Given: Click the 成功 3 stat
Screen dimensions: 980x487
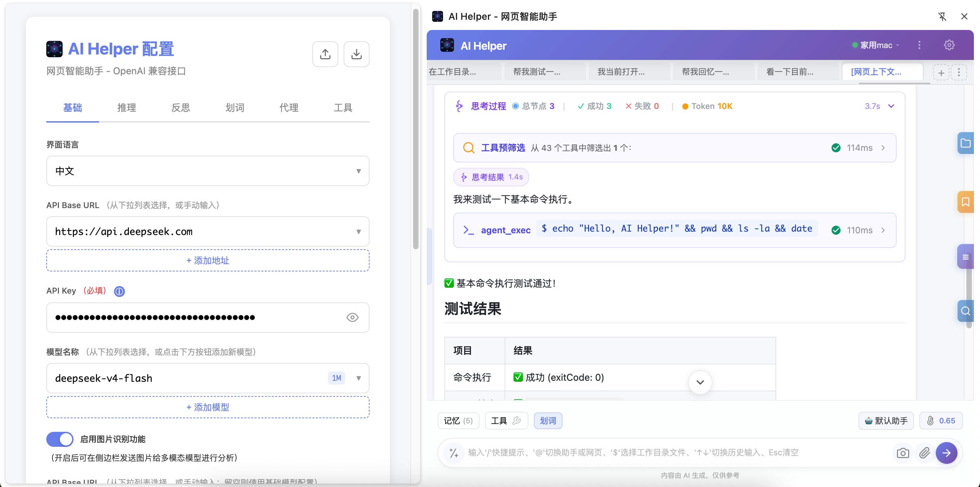Looking at the screenshot, I should [x=594, y=106].
